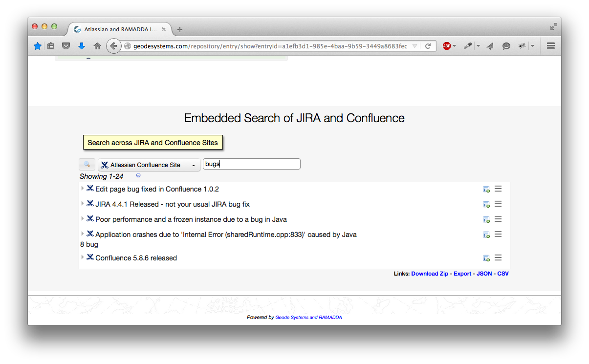Reload the page with the refresh icon

point(428,46)
